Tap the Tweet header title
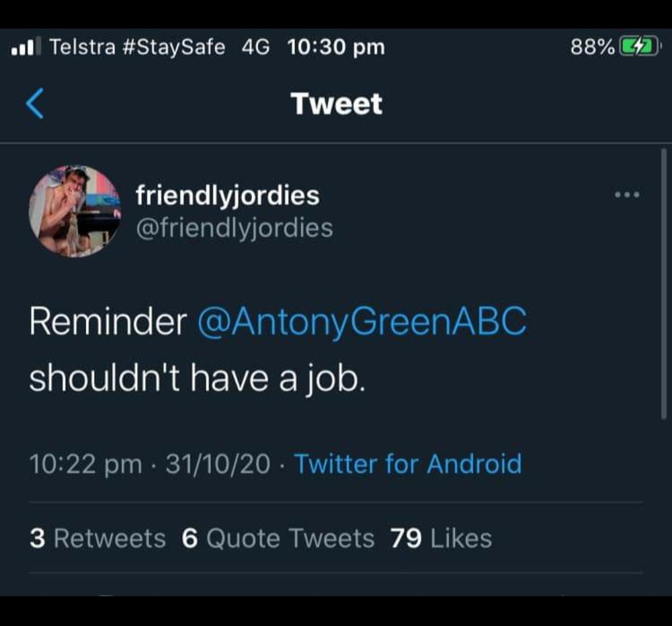 (x=336, y=103)
